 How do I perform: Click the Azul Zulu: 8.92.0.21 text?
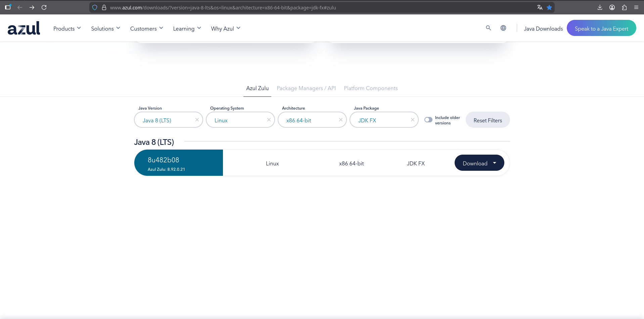point(166,169)
